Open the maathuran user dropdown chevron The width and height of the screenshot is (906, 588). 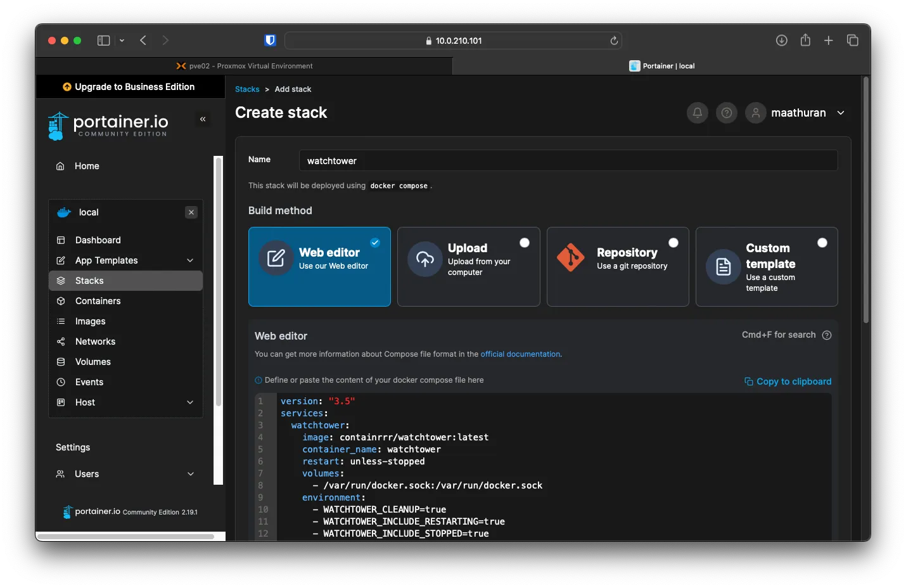[x=841, y=113]
